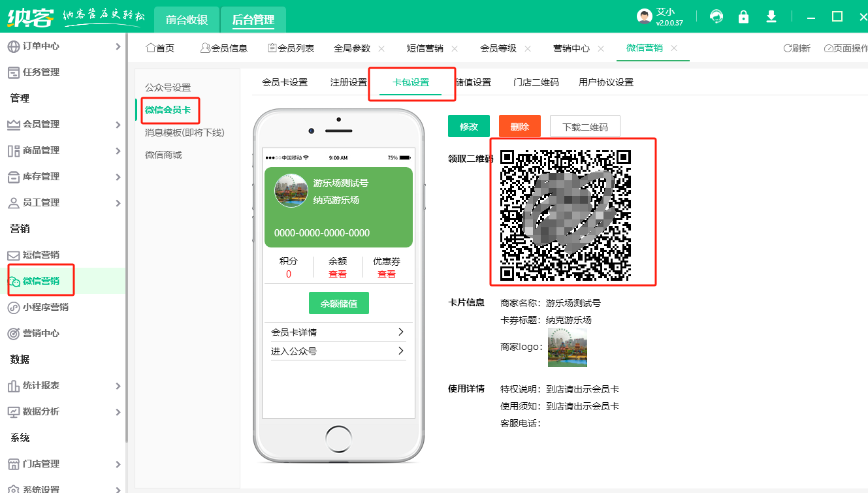Expand the 统计报表 section
Screen dimensions: 868x493
point(41,385)
